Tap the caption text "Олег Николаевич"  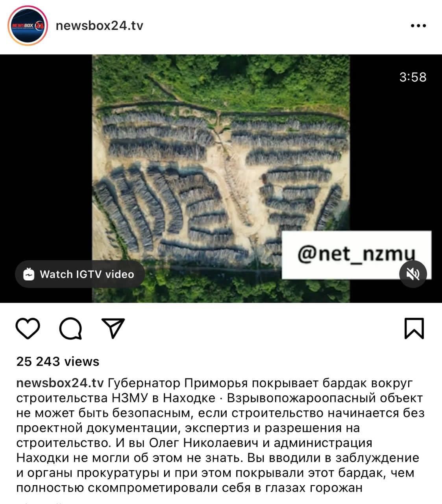[x=204, y=443]
